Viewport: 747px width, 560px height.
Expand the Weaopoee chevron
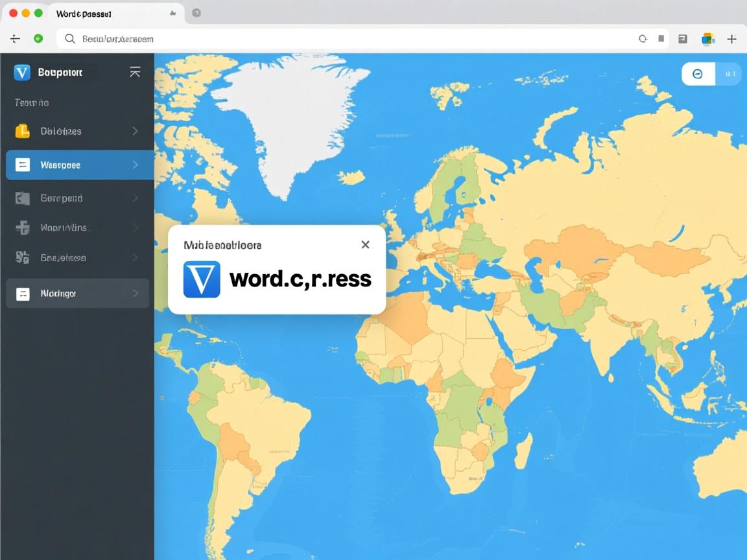(136, 165)
